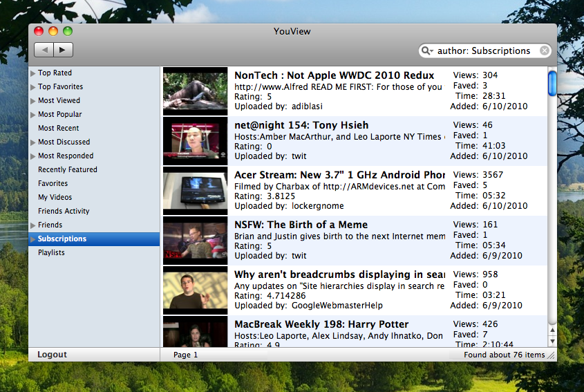Click uploader name GoogleWebmasterHelp
This screenshot has height=392, width=584.
pos(337,305)
